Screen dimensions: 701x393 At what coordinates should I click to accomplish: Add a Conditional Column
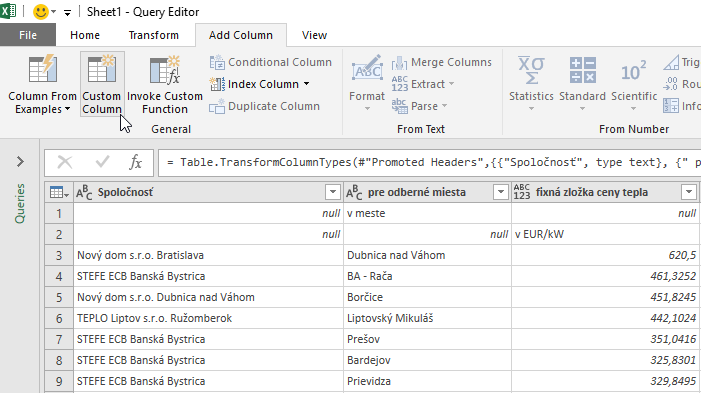(x=270, y=62)
